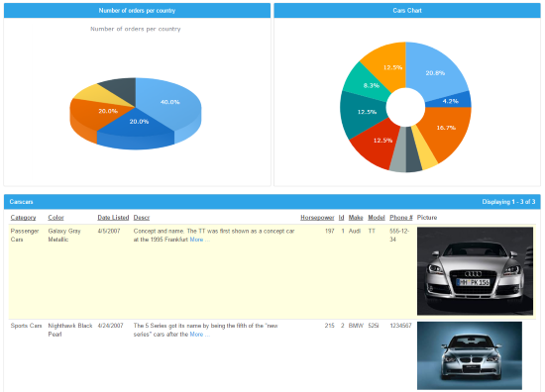Click the 215 horsepower value

[x=330, y=326]
